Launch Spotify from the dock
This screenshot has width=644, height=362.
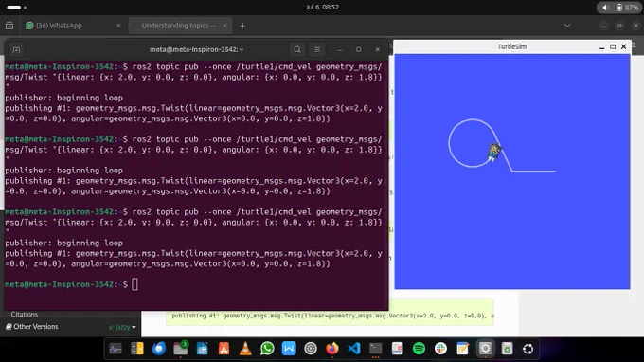click(419, 349)
